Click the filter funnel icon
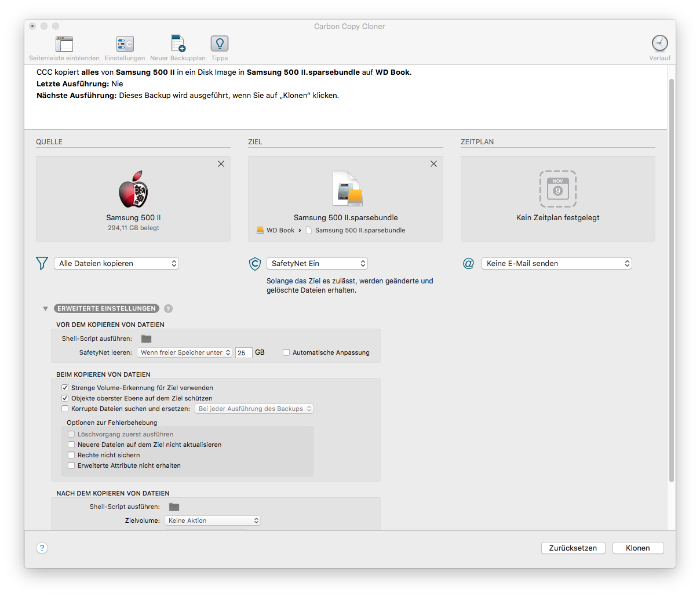Viewport: 700px width, 597px height. [x=42, y=264]
